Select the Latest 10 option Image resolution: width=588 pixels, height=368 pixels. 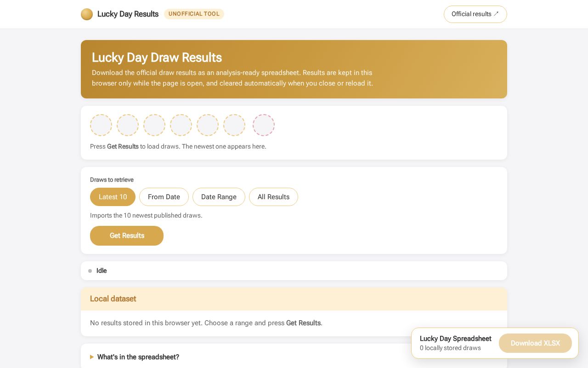point(113,197)
